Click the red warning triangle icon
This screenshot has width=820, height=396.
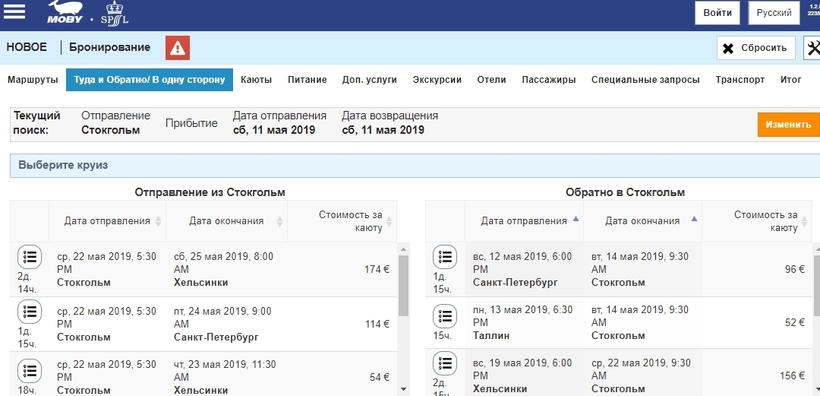tap(178, 48)
